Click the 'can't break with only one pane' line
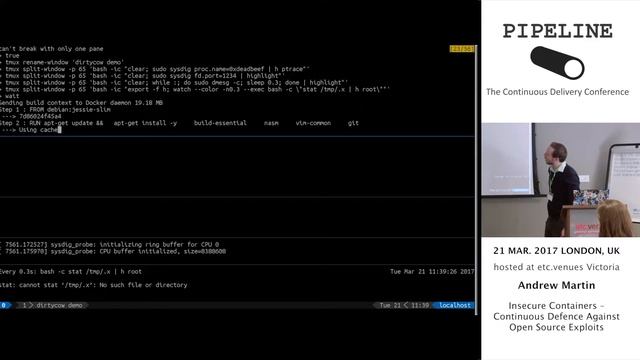The height and width of the screenshot is (360, 640). pos(51,49)
